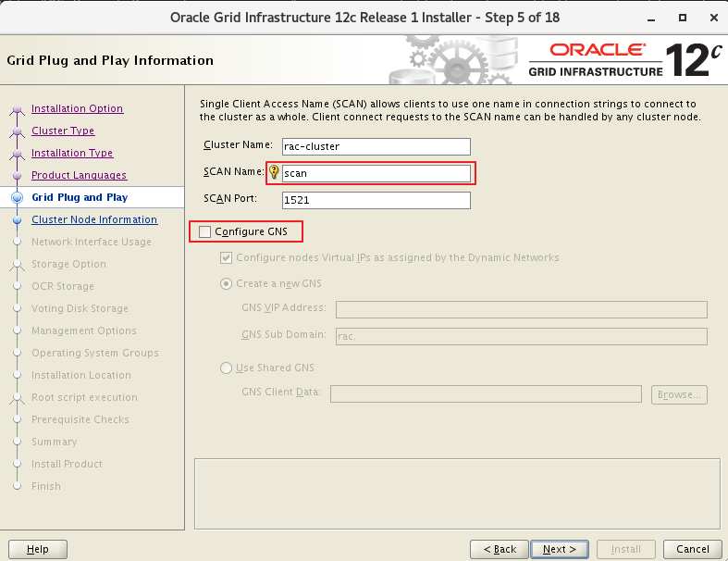Click the Installation Location step label
Viewport: 728px width, 561px height.
[80, 375]
